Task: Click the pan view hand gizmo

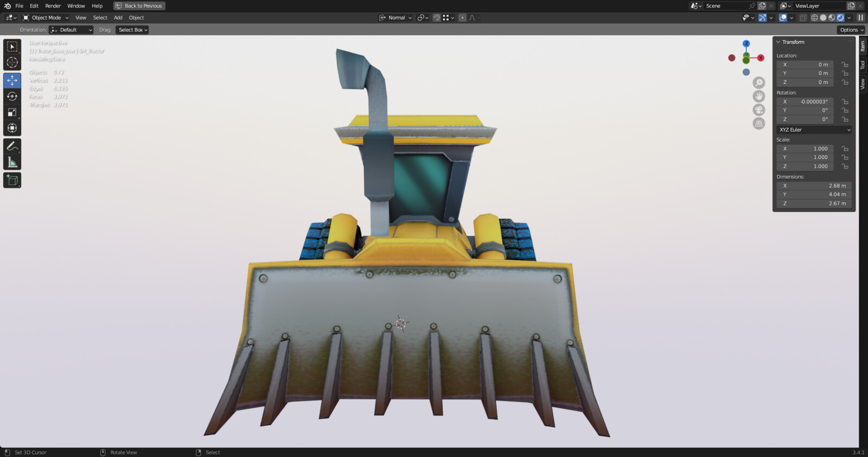Action: (x=759, y=96)
